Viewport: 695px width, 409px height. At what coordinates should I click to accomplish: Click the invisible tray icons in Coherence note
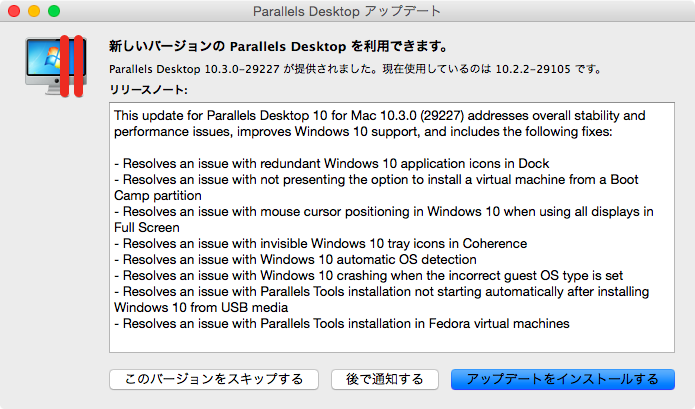(x=320, y=243)
